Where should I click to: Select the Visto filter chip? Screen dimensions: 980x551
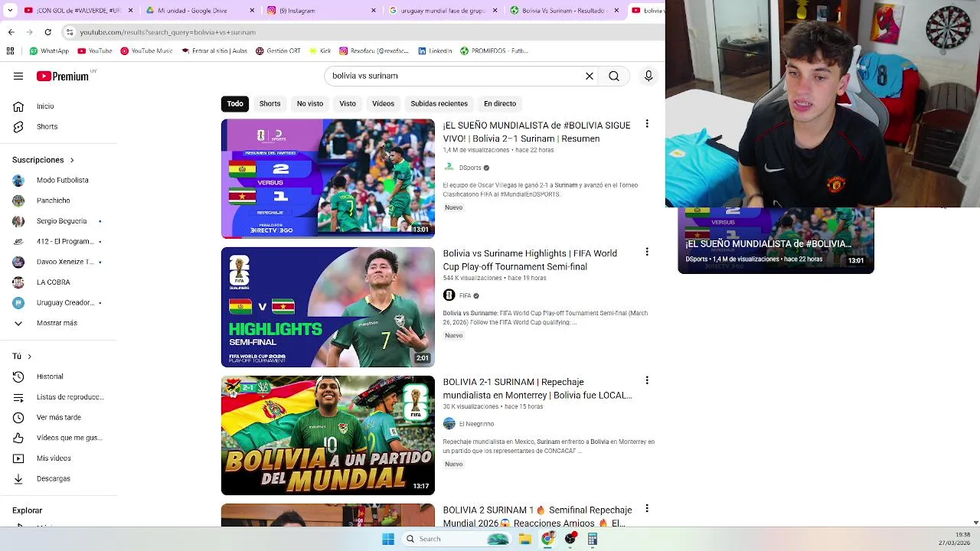pos(348,103)
